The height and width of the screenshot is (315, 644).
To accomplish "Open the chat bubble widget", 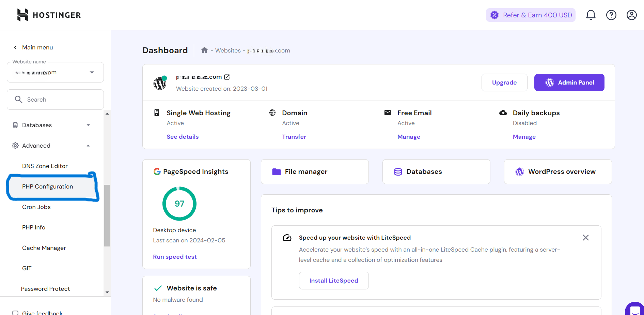I will coord(635,310).
